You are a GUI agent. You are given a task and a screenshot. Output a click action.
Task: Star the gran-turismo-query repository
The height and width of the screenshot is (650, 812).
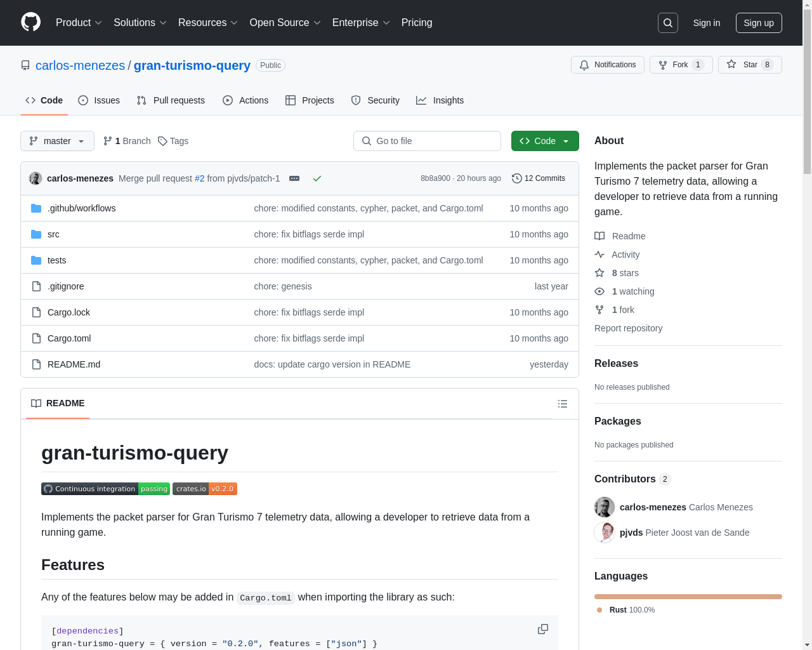[750, 65]
